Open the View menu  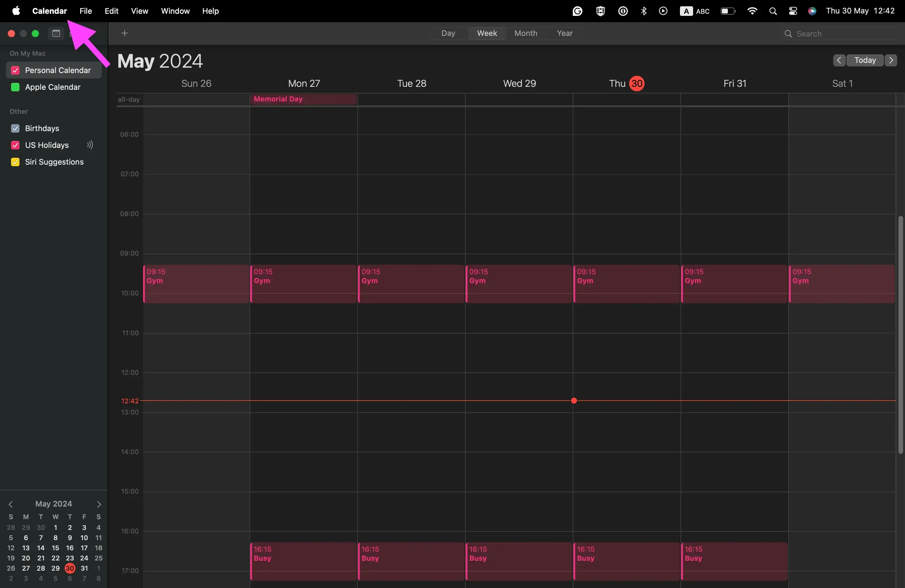(139, 11)
